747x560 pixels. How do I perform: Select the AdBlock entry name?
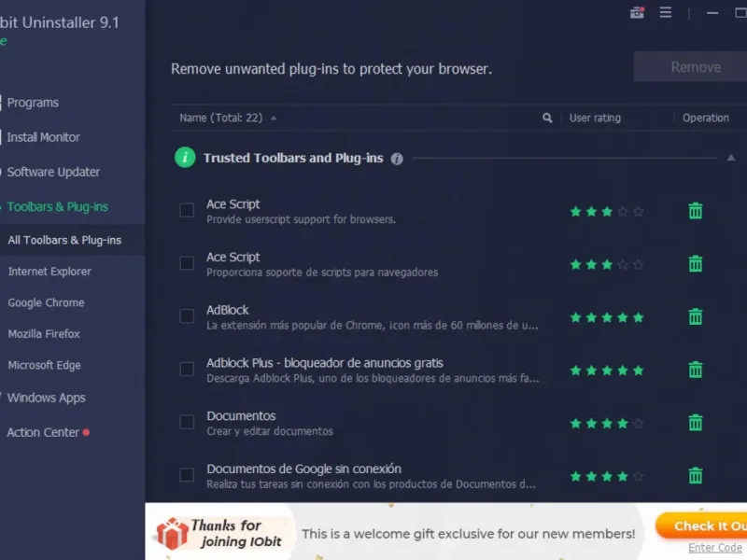pos(227,310)
